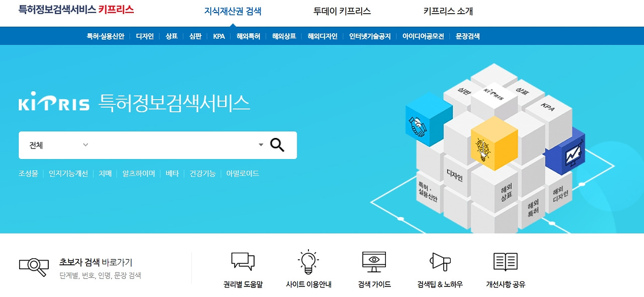Click the 인지기능개선 suggested keyword link
The image size is (644, 297).
pos(68,174)
